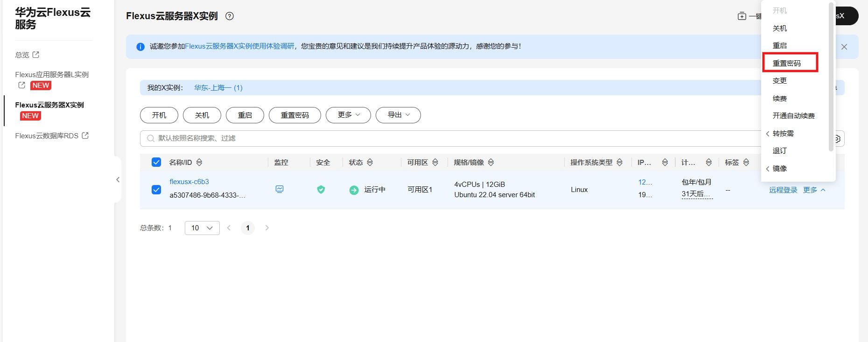The width and height of the screenshot is (868, 342).
Task: Choose 重置密码 in the dropdown menu
Action: tap(787, 64)
